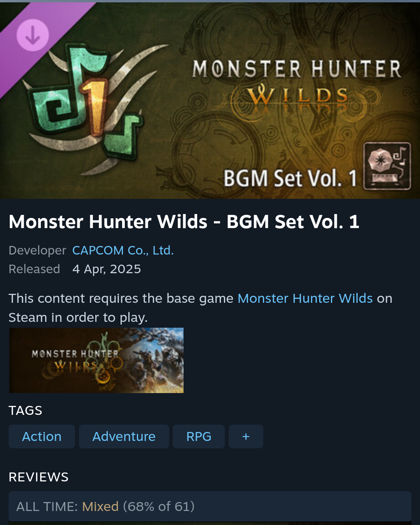The image size is (420, 525).
Task: Select the Adventure tag
Action: (x=124, y=437)
